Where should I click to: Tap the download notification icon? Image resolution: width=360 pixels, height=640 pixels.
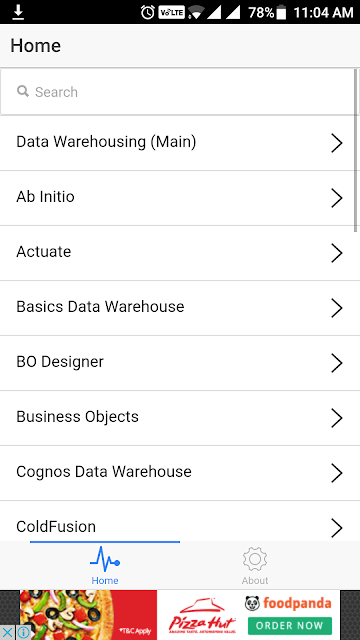click(x=18, y=13)
